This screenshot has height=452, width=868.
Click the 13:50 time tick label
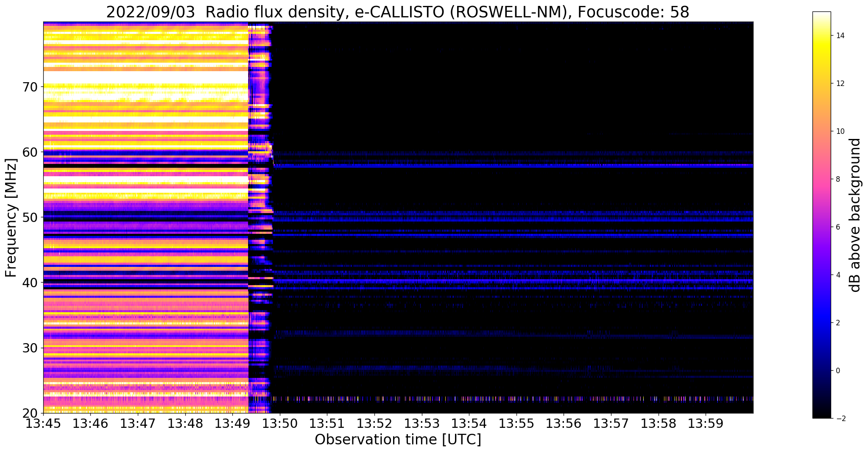click(280, 424)
